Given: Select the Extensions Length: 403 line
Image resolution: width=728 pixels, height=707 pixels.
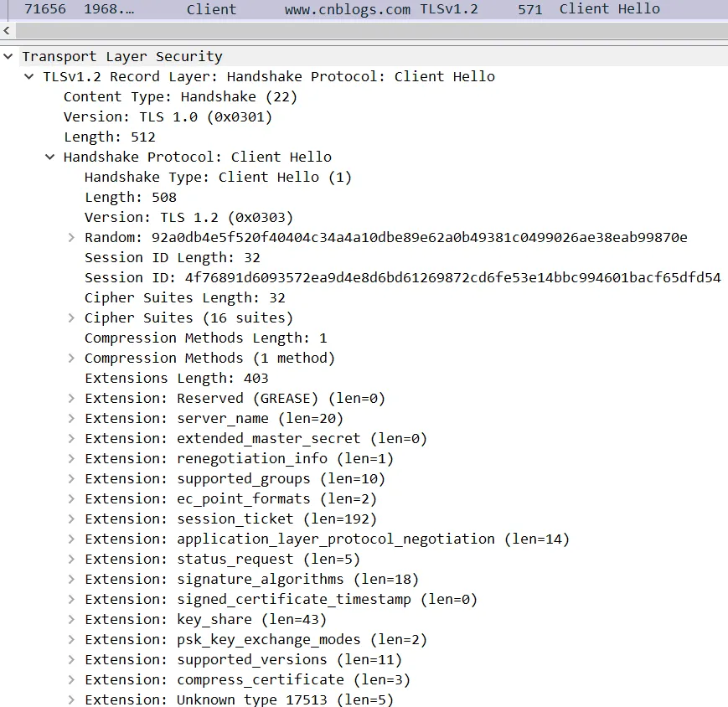Looking at the screenshot, I should point(176,379).
